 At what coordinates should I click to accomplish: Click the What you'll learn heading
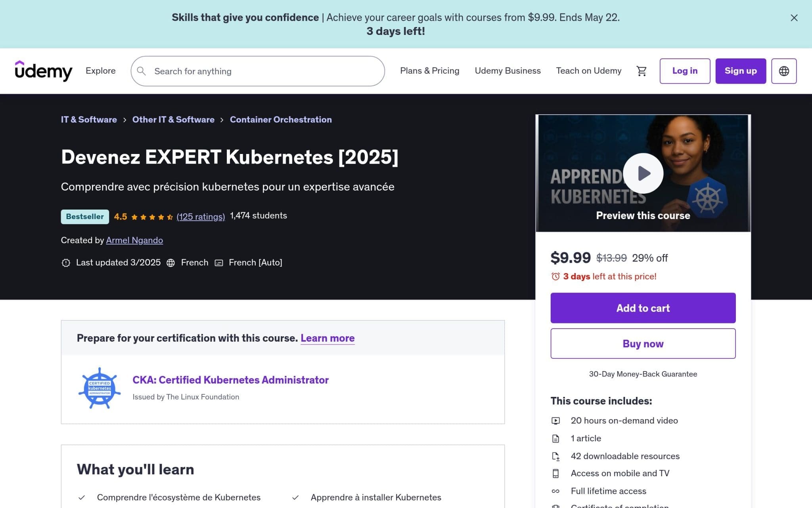coord(135,470)
